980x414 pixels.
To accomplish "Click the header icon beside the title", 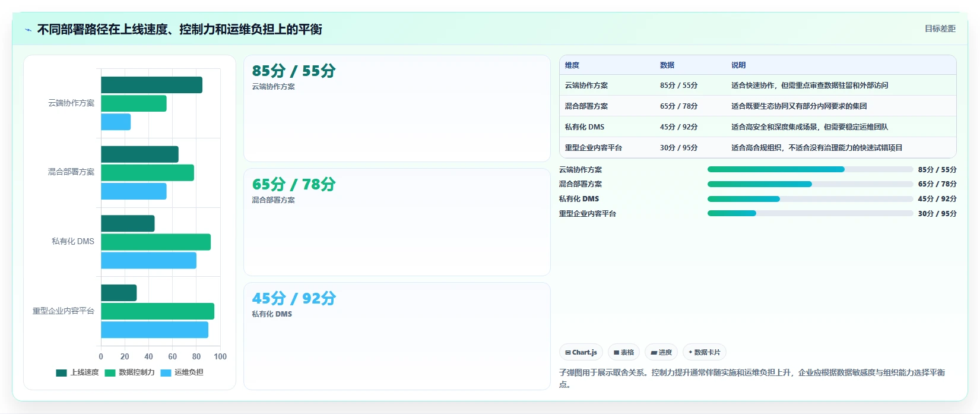I will click(x=28, y=30).
